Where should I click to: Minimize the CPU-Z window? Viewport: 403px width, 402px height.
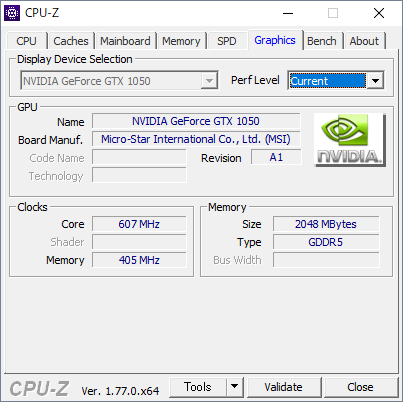click(288, 13)
